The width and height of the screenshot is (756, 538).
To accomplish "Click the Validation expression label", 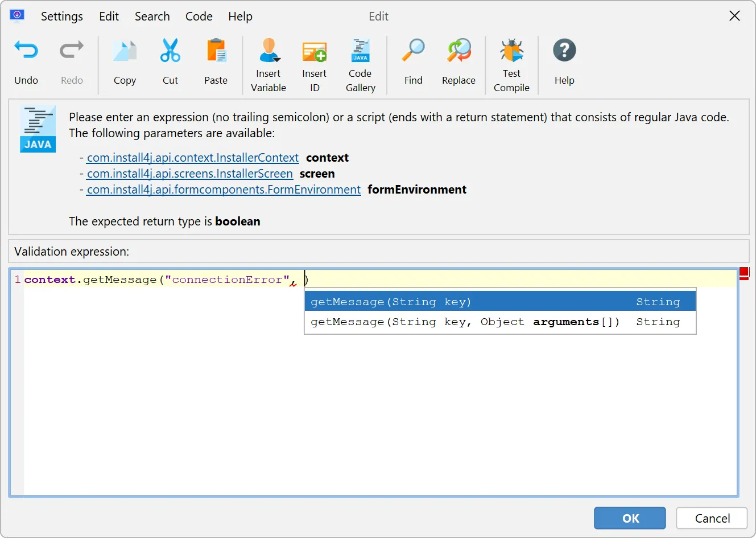I will click(72, 252).
